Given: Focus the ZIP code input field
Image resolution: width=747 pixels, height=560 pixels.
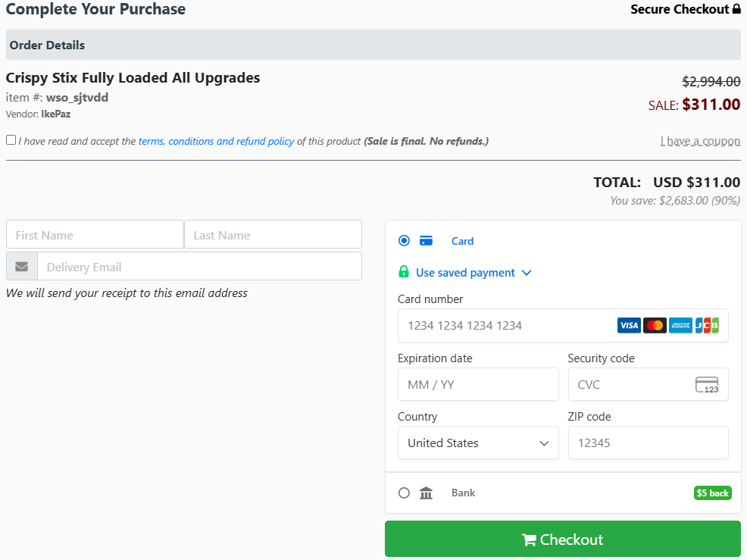Looking at the screenshot, I should pyautogui.click(x=648, y=443).
